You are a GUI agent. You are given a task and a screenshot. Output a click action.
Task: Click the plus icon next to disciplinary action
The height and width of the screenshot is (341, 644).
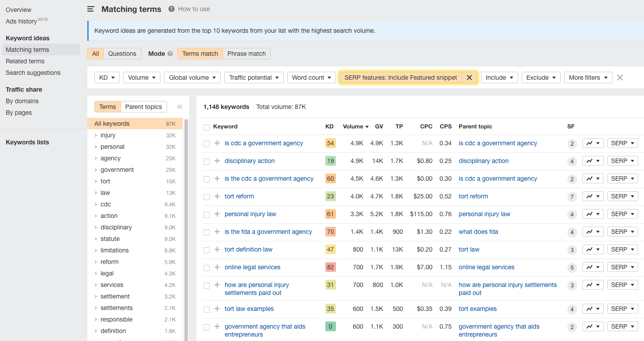[217, 161]
